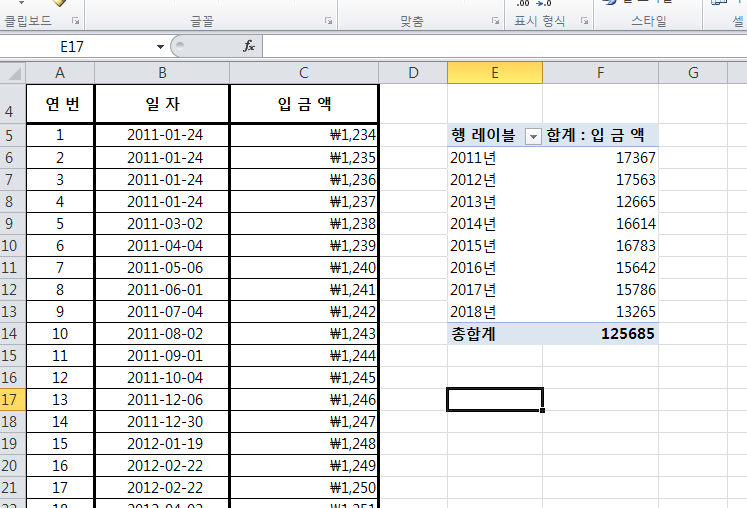Click the pivot row label 2014년
The width and height of the screenshot is (747, 508).
[495, 224]
